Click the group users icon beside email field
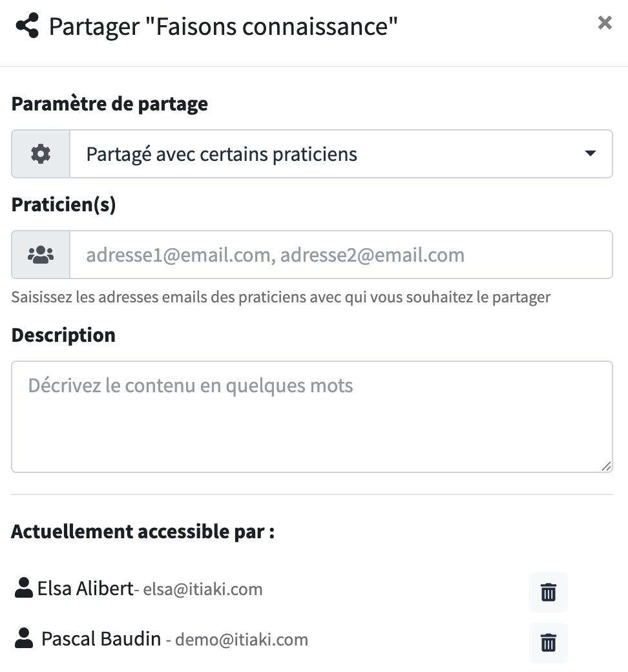This screenshot has width=628, height=672. point(41,255)
